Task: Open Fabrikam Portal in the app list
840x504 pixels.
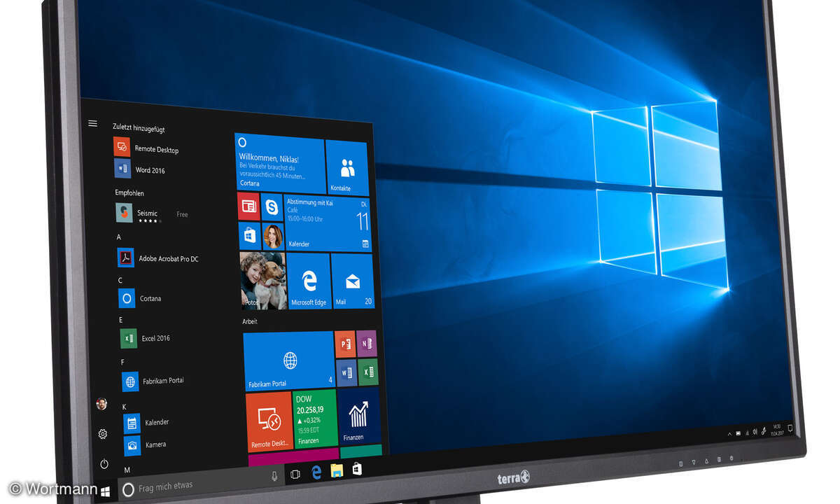Action: [154, 381]
